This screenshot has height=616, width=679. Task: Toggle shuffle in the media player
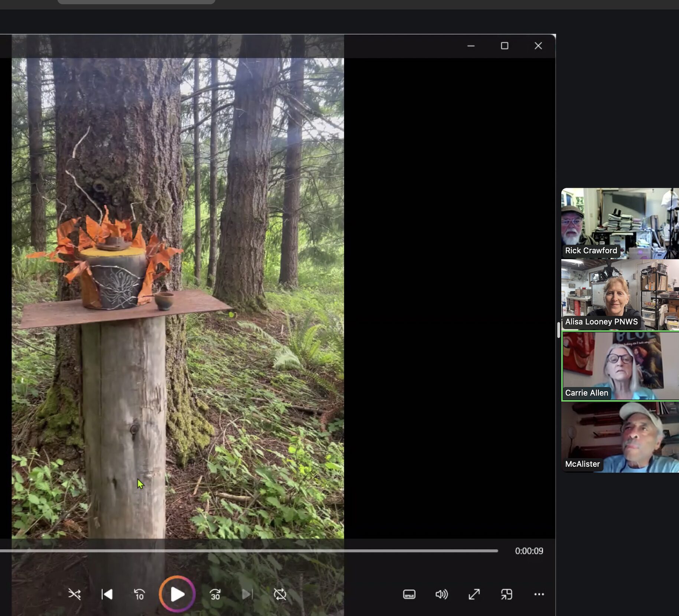(x=75, y=594)
